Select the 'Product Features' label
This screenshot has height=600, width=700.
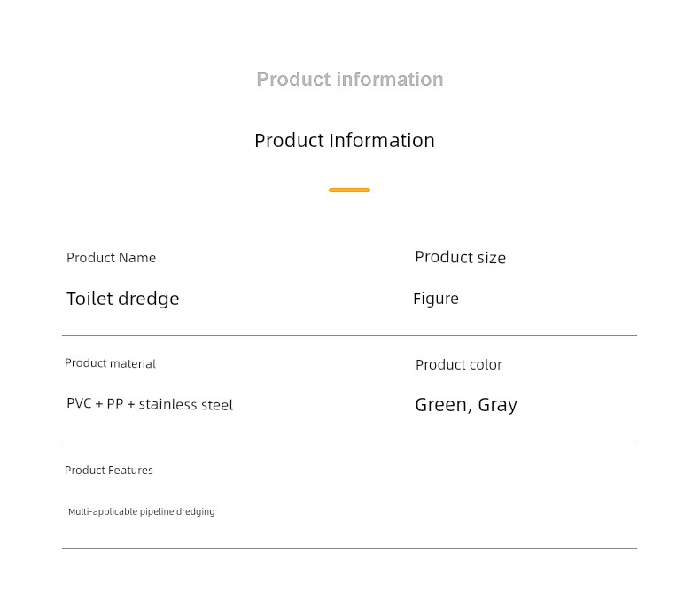(x=109, y=470)
